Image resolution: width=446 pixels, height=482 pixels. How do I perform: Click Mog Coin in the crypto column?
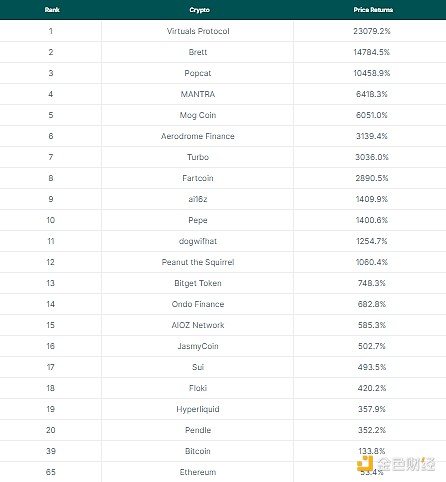tap(198, 115)
